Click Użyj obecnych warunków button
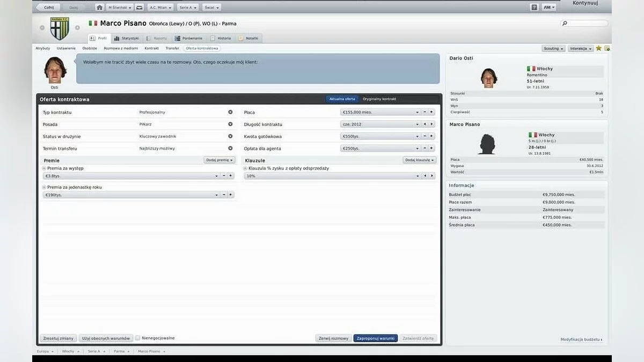The width and height of the screenshot is (644, 362). [x=106, y=338]
